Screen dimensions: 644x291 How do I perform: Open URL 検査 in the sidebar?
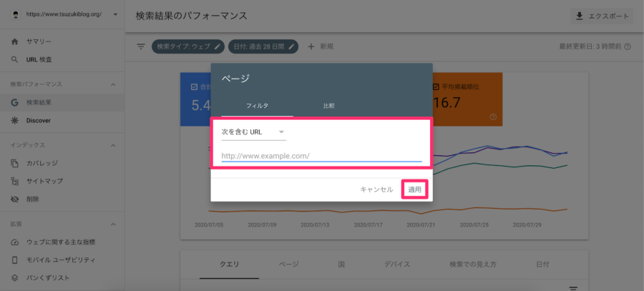tap(39, 59)
